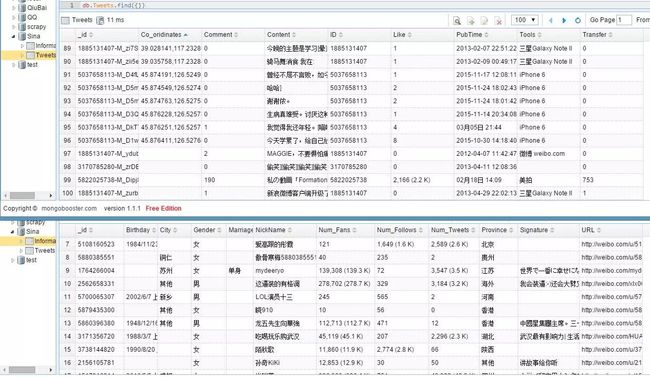Expand the test node arrow in upper tree
650x377 pixels.
tap(14, 65)
